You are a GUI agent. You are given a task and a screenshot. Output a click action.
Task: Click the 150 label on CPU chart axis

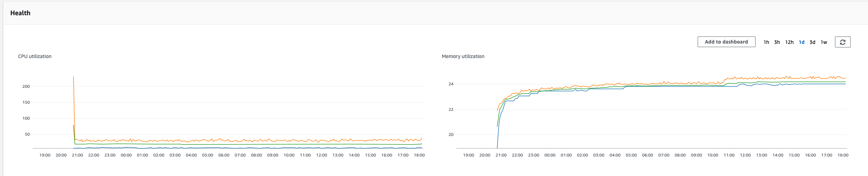(26, 102)
